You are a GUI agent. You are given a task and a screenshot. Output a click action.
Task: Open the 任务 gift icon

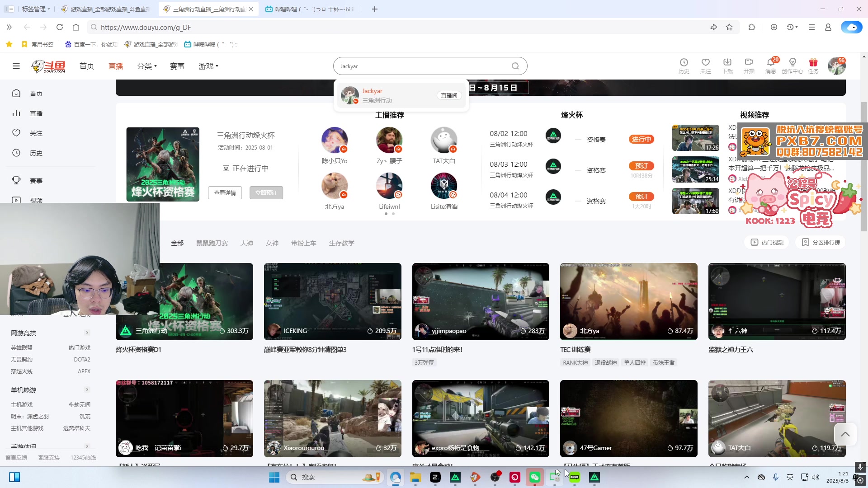pyautogui.click(x=813, y=66)
